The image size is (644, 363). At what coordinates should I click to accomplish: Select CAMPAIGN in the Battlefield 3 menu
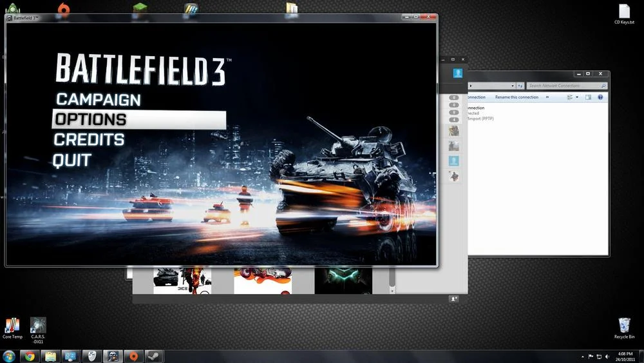[x=98, y=99]
